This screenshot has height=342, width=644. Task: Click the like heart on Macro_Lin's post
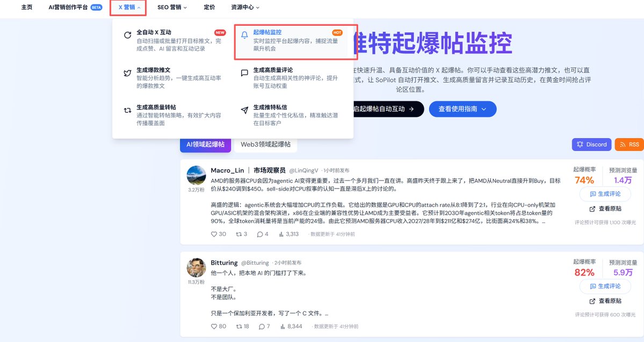[x=214, y=234]
